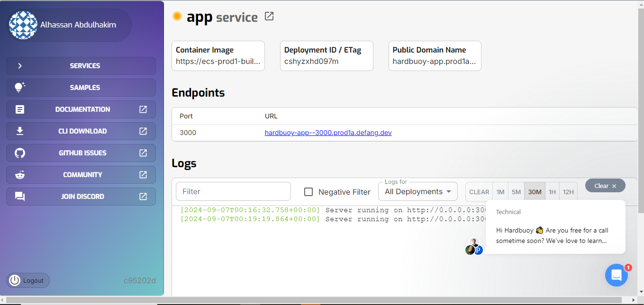Click the URL column header
The height and width of the screenshot is (305, 644).
click(271, 116)
